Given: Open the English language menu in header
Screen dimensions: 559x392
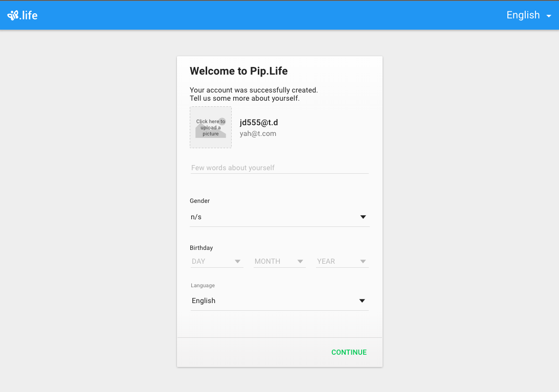Looking at the screenshot, I should [529, 15].
